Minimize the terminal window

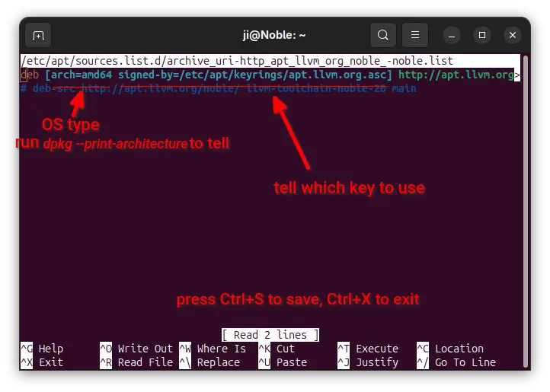click(452, 36)
